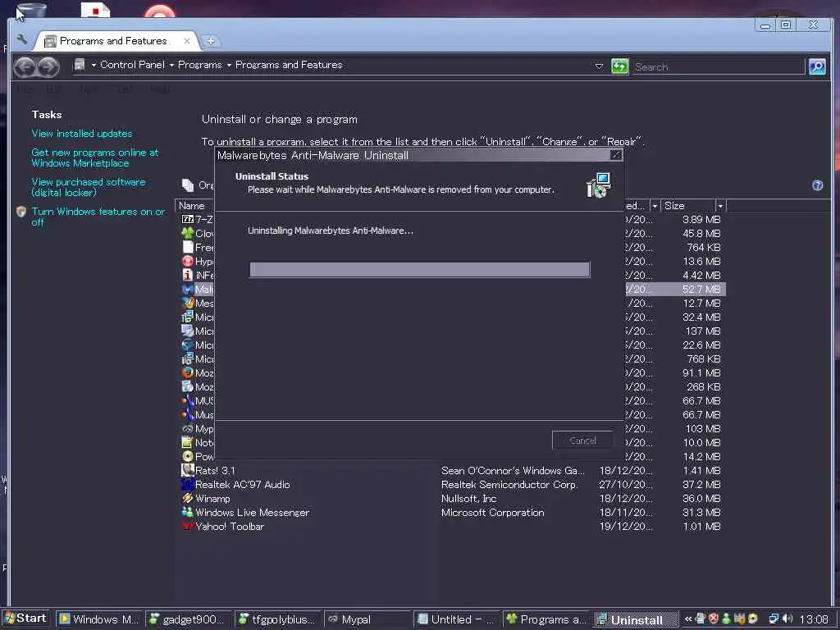
Task: Sort by the Size column header
Action: pyautogui.click(x=688, y=206)
